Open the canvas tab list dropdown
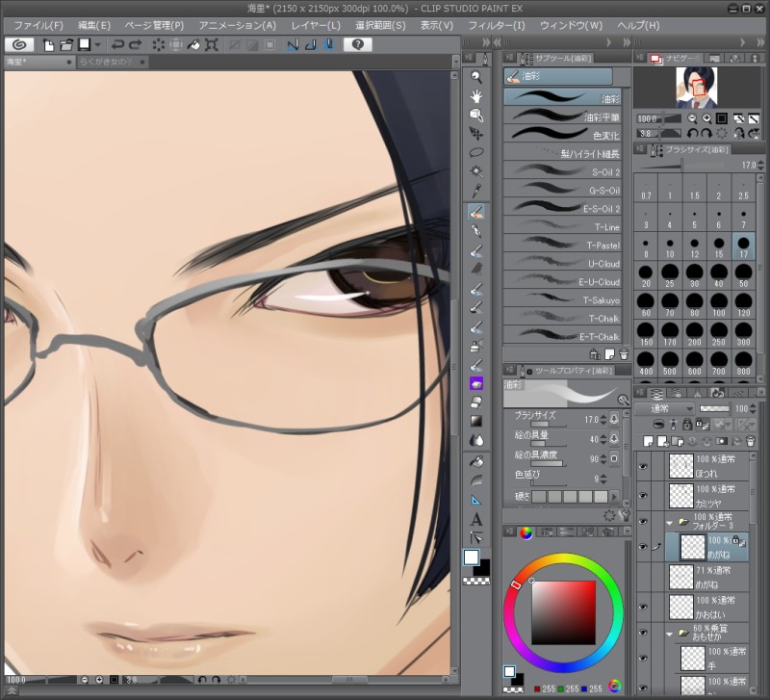770x700 pixels. (455, 62)
